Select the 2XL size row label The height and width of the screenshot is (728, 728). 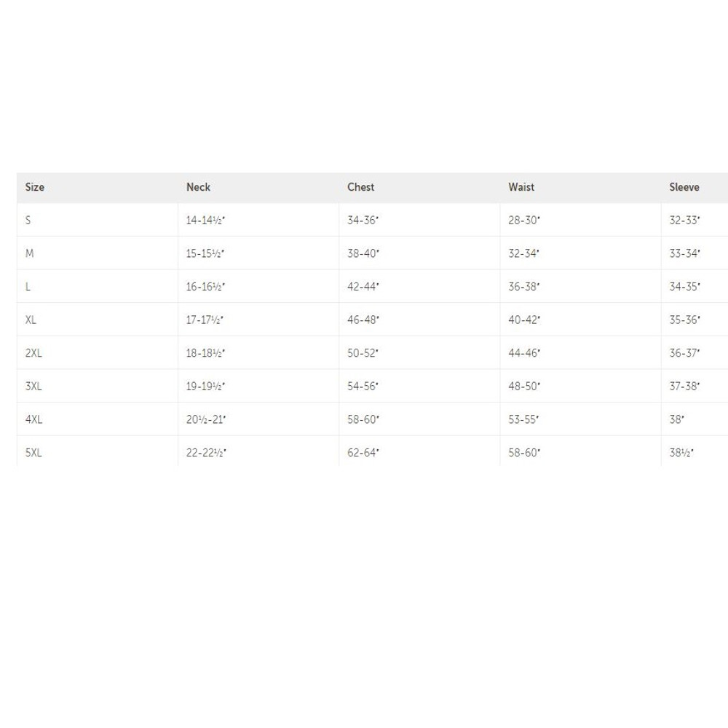coord(33,353)
